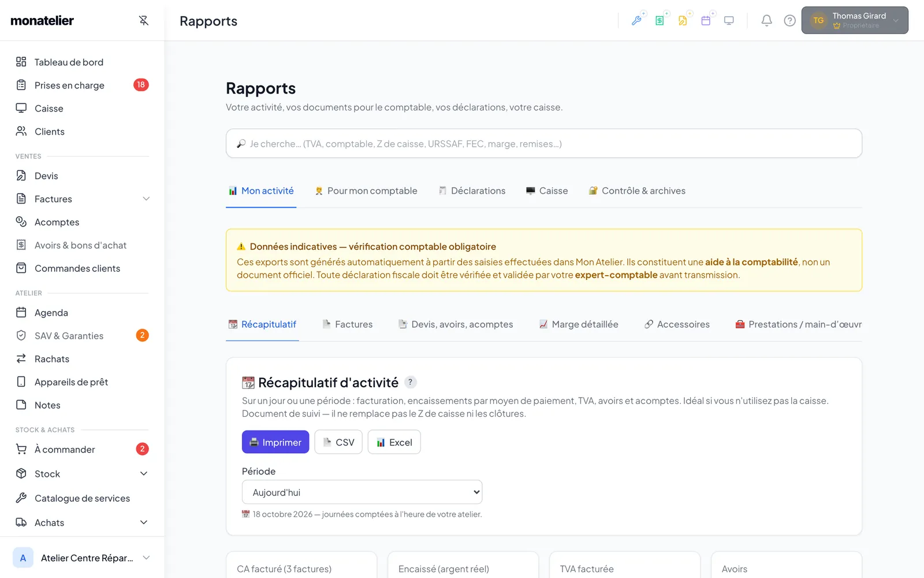Open the quick quote icon in the top bar
Viewport: 924px width, 578px height.
683,21
